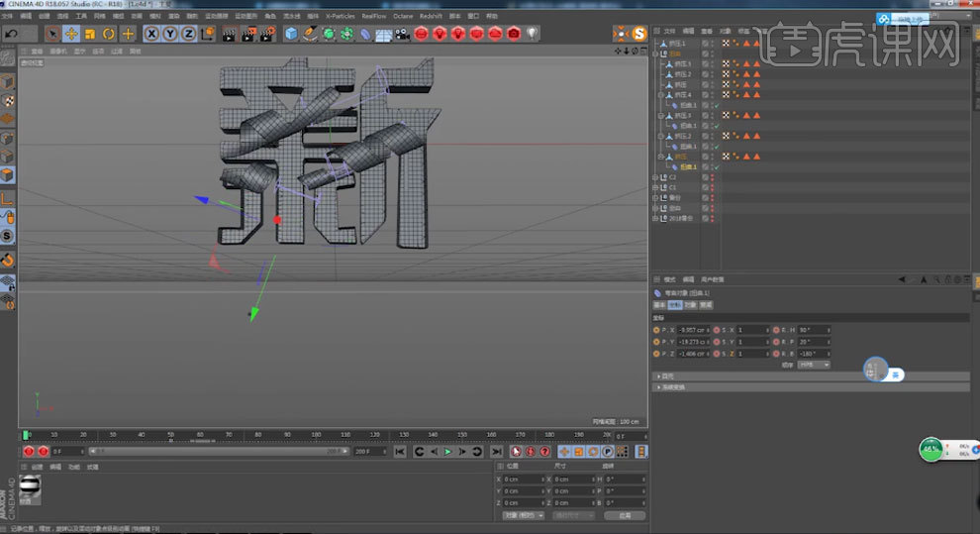Open the Octane menu
980x534 pixels.
(x=403, y=16)
